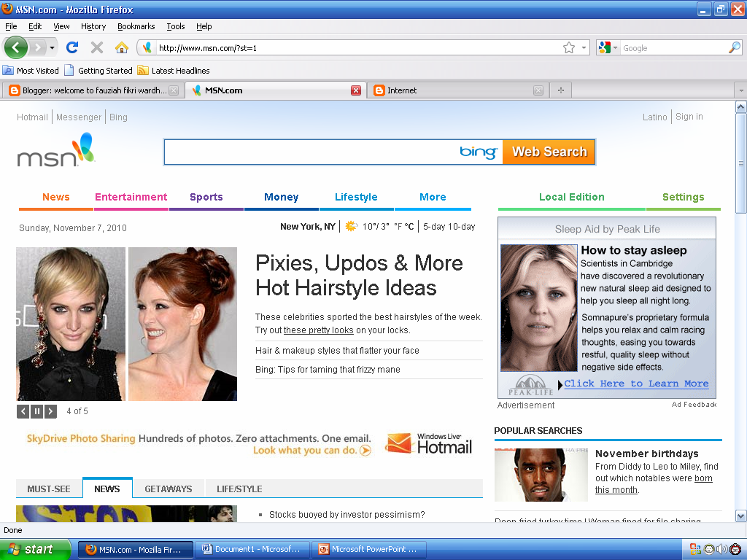Advance to next slideshow slide

50,411
